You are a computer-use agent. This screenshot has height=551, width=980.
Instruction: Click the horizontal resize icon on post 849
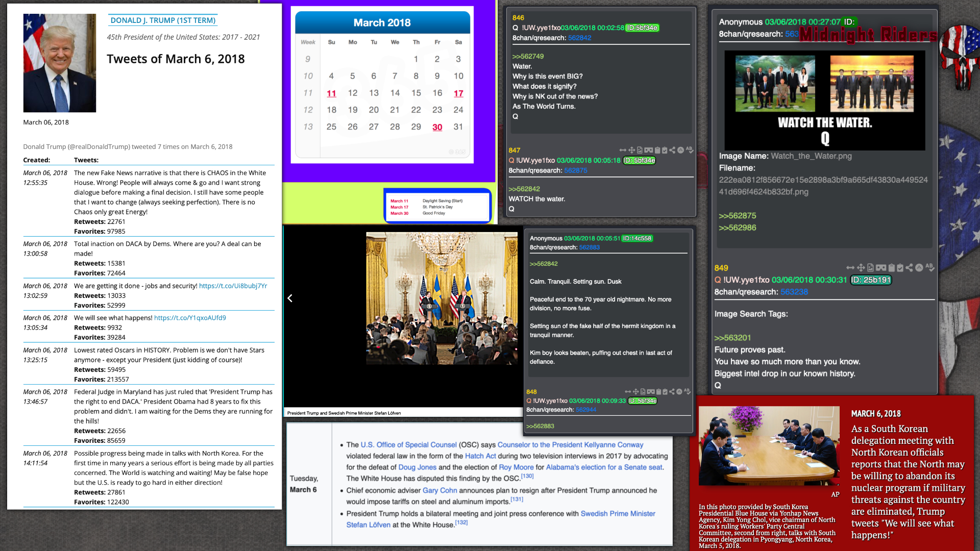point(850,267)
